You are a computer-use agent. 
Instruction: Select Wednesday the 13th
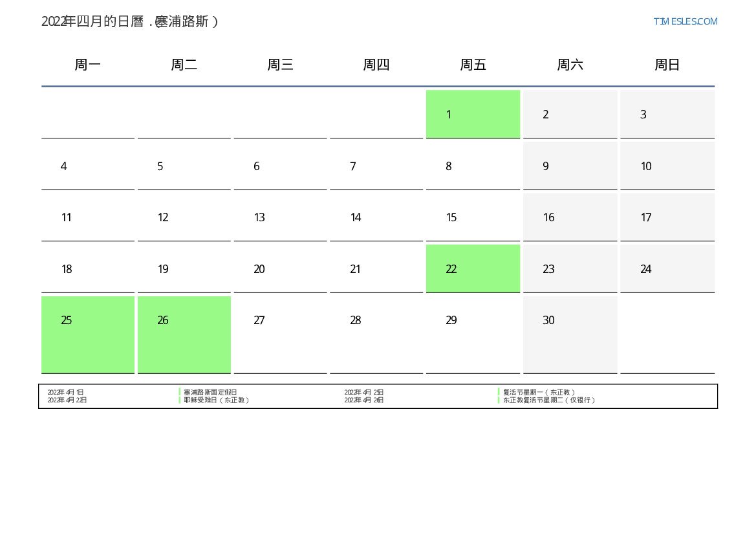point(280,217)
